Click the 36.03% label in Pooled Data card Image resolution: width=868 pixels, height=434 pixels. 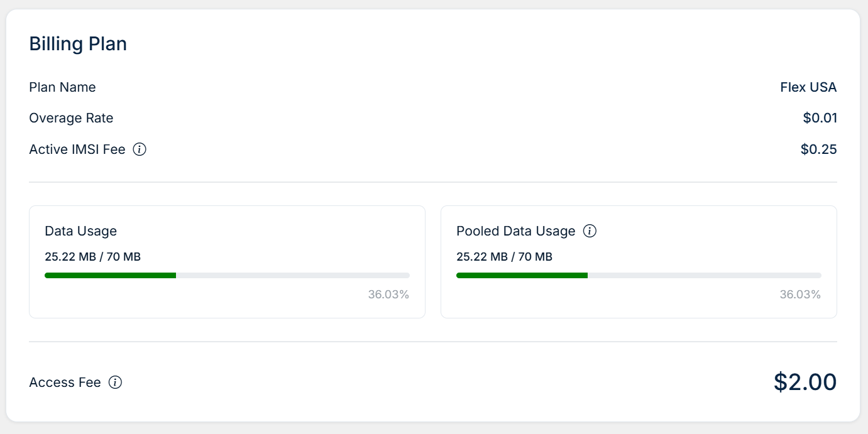tap(800, 295)
